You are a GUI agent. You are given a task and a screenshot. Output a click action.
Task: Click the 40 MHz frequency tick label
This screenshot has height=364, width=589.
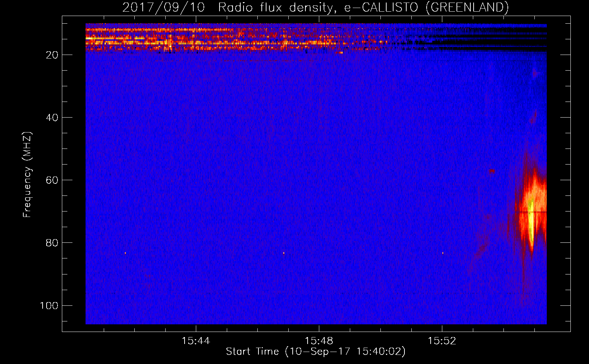(52, 118)
